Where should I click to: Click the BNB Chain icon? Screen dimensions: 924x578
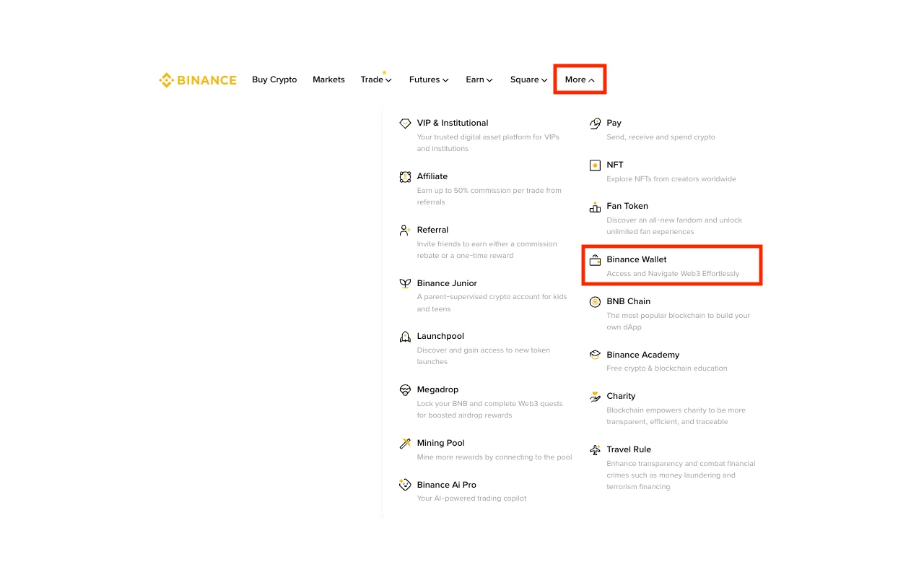coord(595,302)
